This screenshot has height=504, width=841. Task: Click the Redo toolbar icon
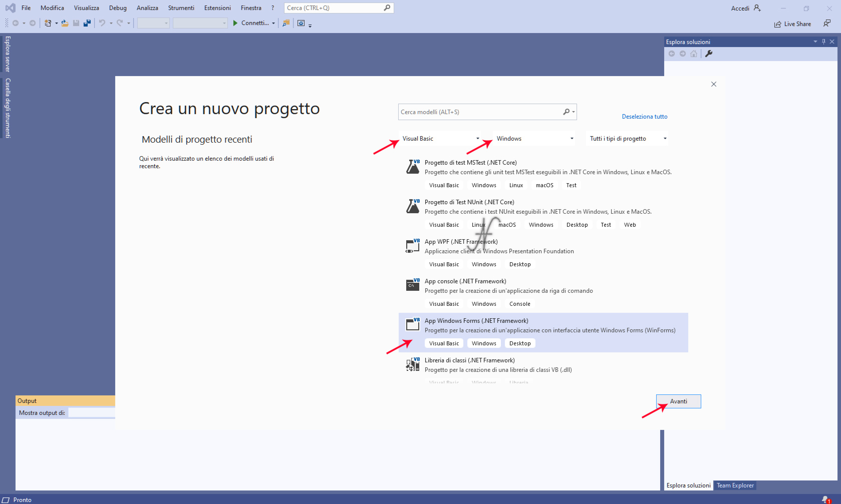(x=120, y=23)
